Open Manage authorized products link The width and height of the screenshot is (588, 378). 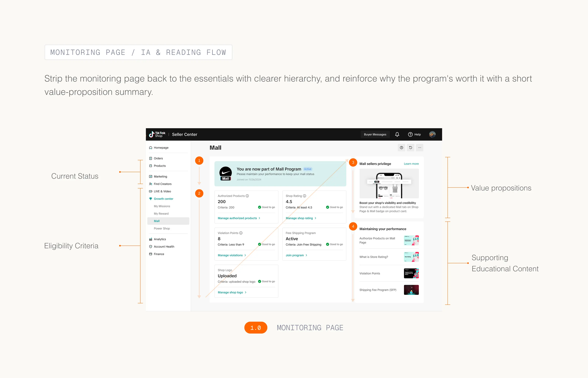(x=237, y=218)
